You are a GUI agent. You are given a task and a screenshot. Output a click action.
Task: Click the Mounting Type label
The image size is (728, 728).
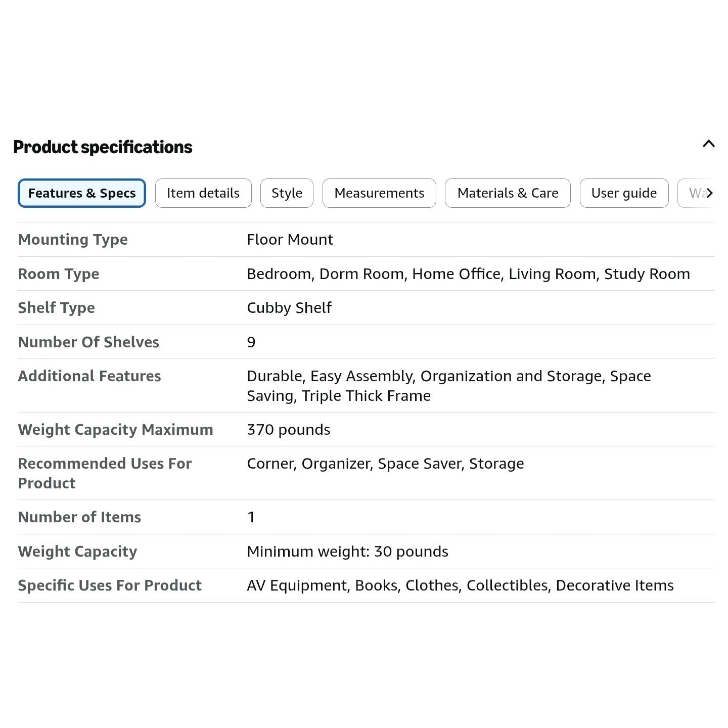pos(73,240)
